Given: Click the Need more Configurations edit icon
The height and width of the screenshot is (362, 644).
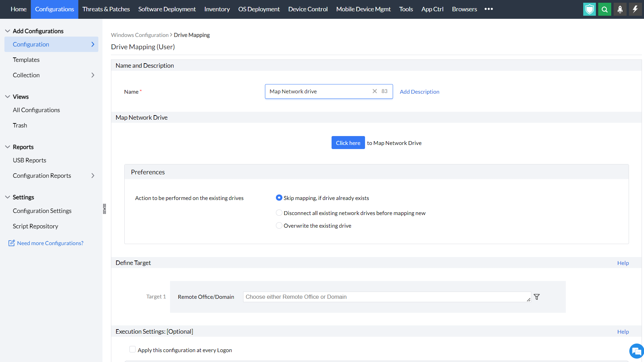Looking at the screenshot, I should click(12, 243).
